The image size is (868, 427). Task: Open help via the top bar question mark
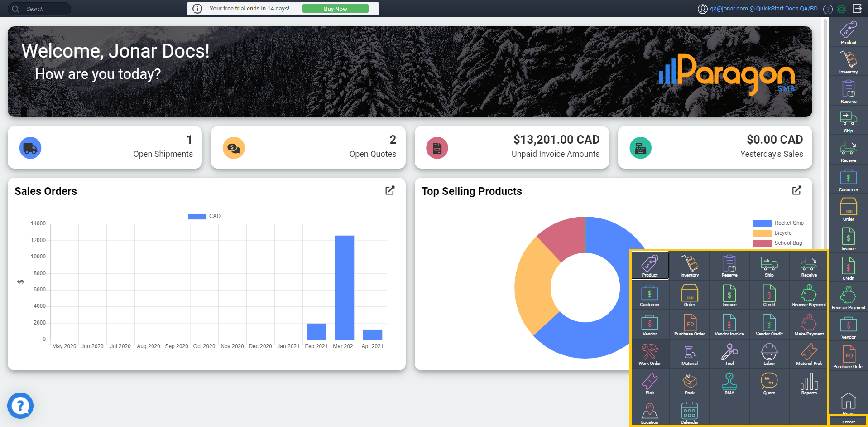click(x=828, y=9)
